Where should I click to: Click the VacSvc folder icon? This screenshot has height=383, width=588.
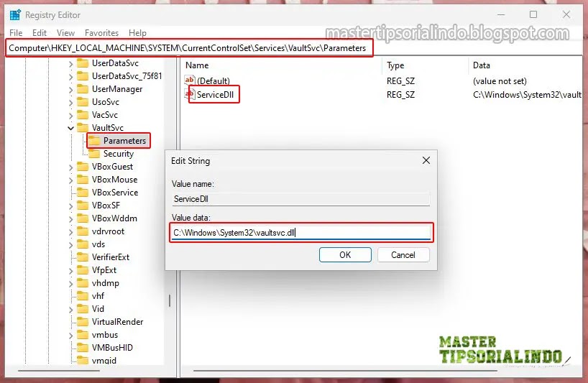tap(83, 115)
